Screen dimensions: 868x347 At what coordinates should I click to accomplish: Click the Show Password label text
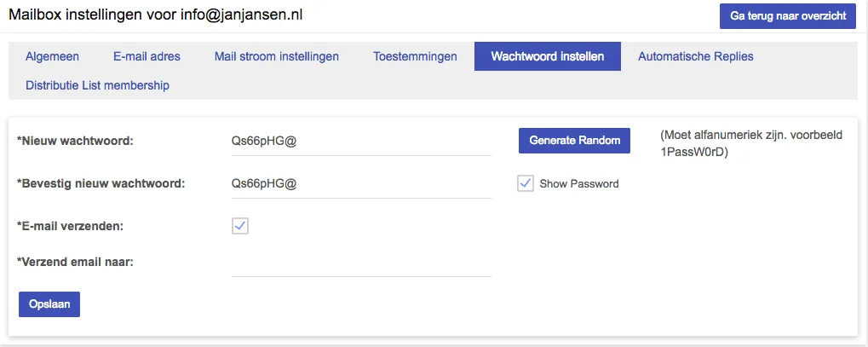coord(579,184)
